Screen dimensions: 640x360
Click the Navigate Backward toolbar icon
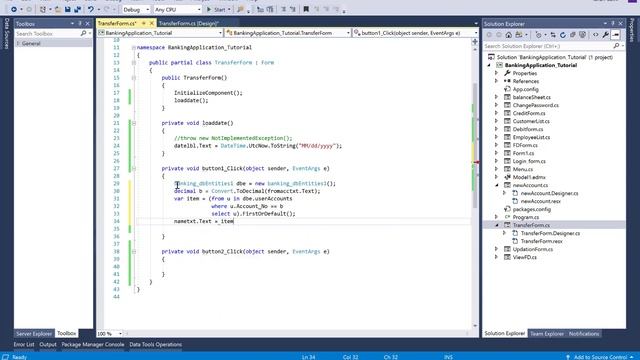pos(13,9)
